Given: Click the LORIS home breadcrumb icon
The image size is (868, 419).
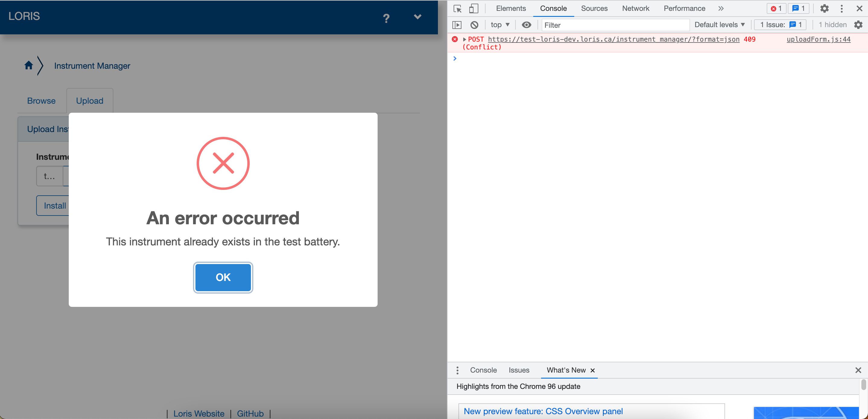Looking at the screenshot, I should [x=29, y=65].
